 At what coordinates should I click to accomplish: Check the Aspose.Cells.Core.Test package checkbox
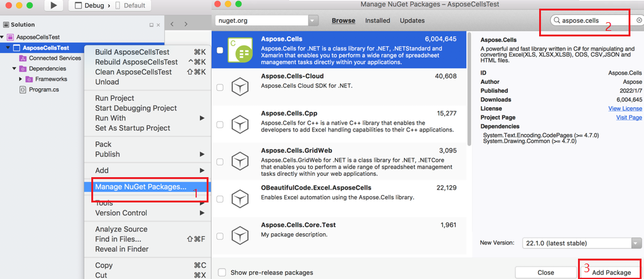click(x=220, y=236)
